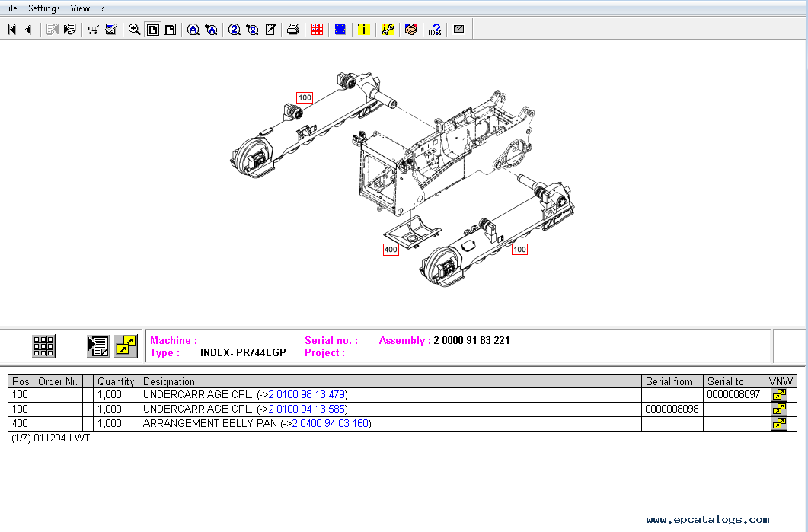Click the envelope mail icon
The width and height of the screenshot is (808, 532).
click(x=458, y=30)
